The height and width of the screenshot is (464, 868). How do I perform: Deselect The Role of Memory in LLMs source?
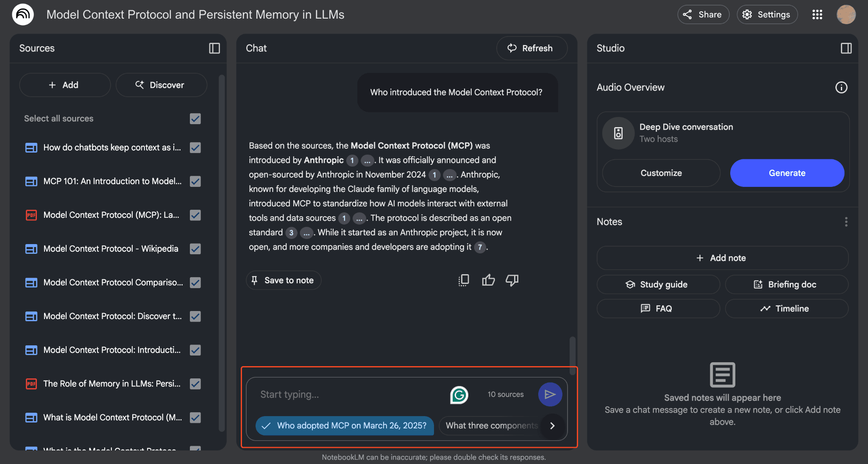pos(195,384)
